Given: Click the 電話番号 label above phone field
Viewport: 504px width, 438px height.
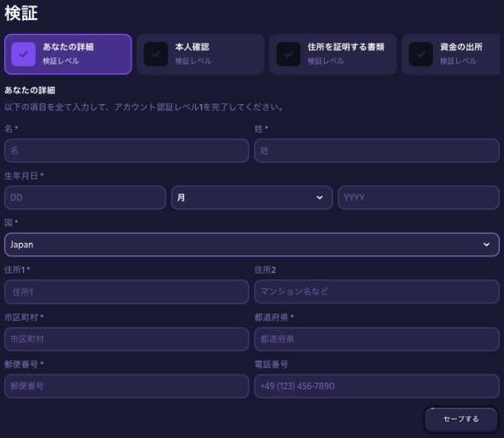Looking at the screenshot, I should click(271, 364).
